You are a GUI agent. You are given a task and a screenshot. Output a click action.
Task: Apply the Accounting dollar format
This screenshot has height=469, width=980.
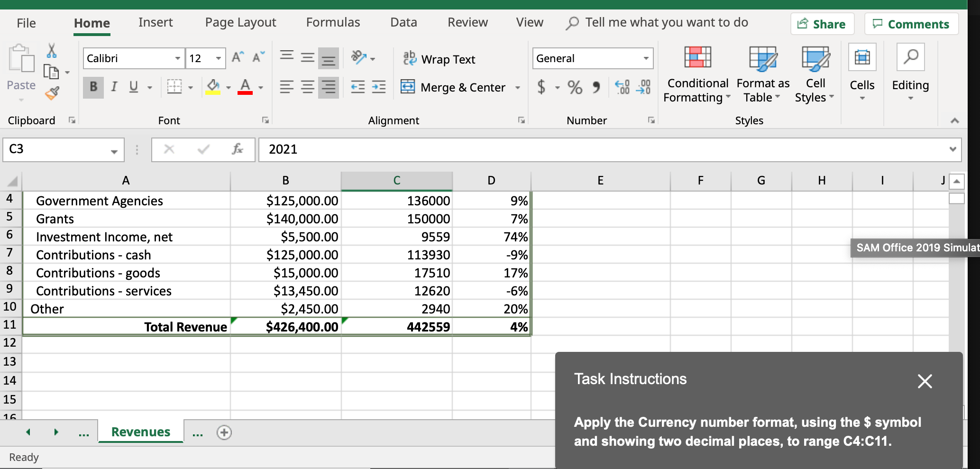[x=542, y=87]
